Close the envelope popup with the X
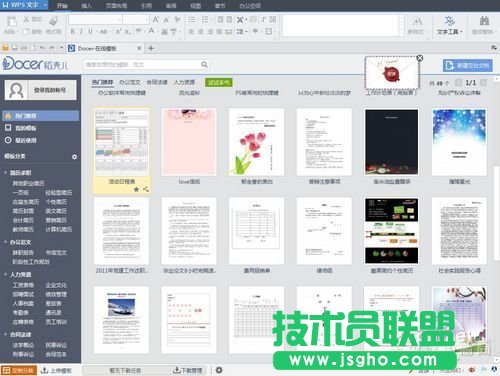 tap(420, 58)
